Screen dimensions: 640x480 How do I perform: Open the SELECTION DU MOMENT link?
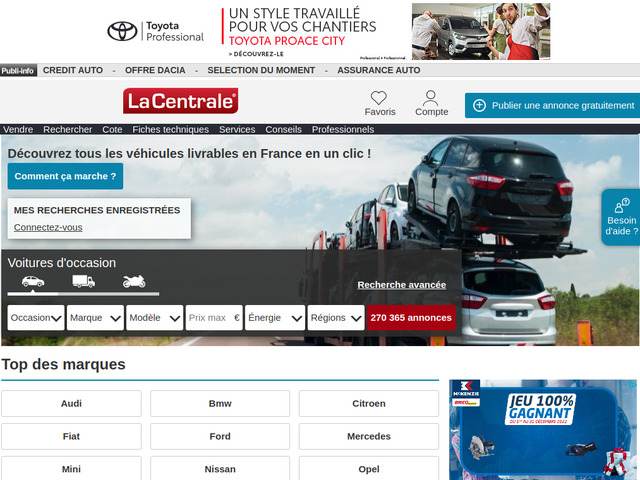[x=261, y=70]
